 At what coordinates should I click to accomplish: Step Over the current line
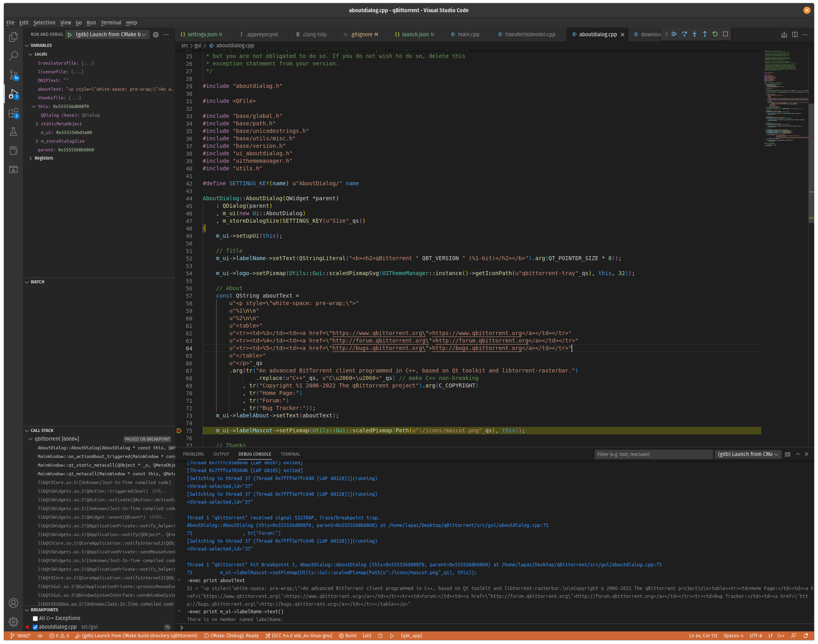[685, 34]
